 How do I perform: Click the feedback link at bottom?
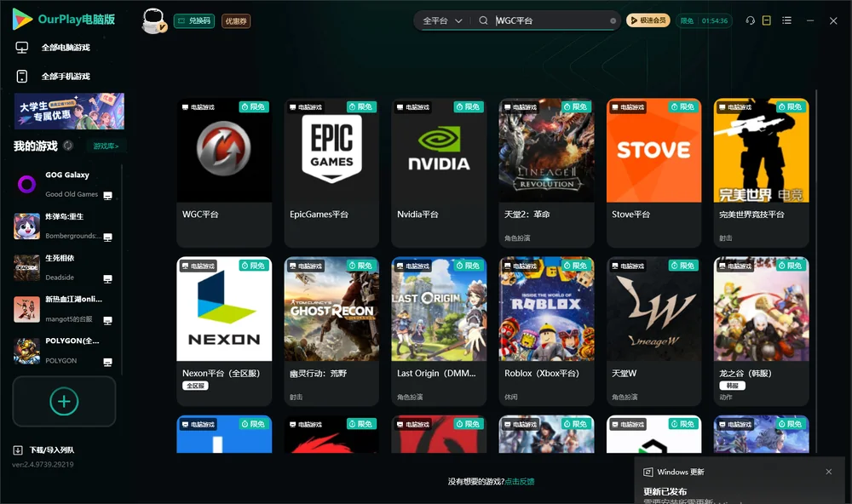520,481
